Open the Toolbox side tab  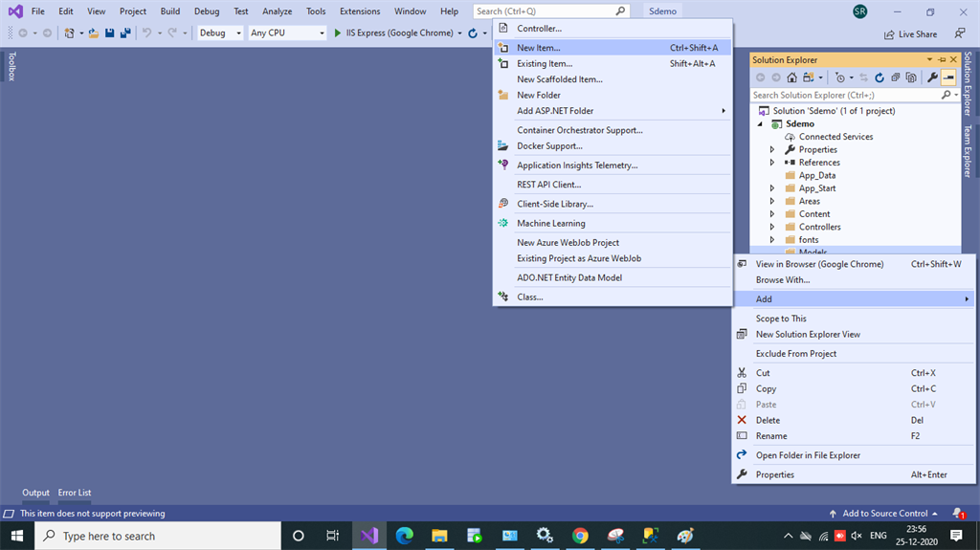pos(11,66)
